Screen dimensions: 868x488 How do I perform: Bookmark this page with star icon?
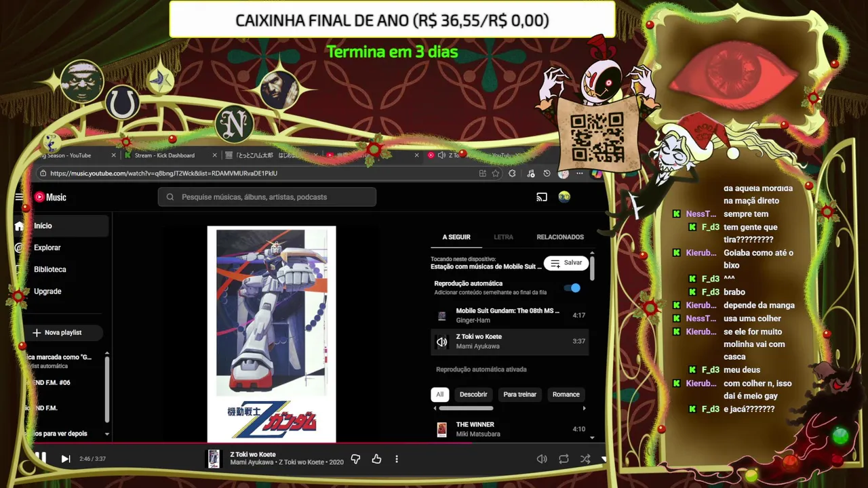coord(496,174)
